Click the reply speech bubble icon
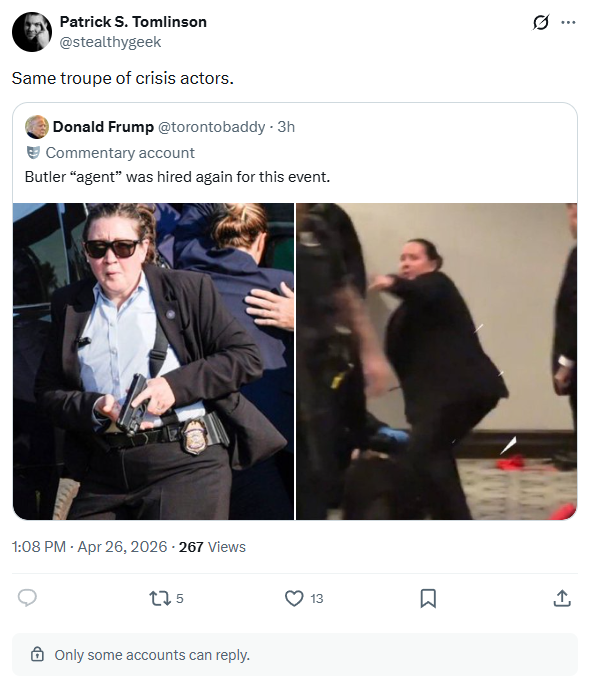Viewport: 594px width, 687px height. tap(27, 598)
